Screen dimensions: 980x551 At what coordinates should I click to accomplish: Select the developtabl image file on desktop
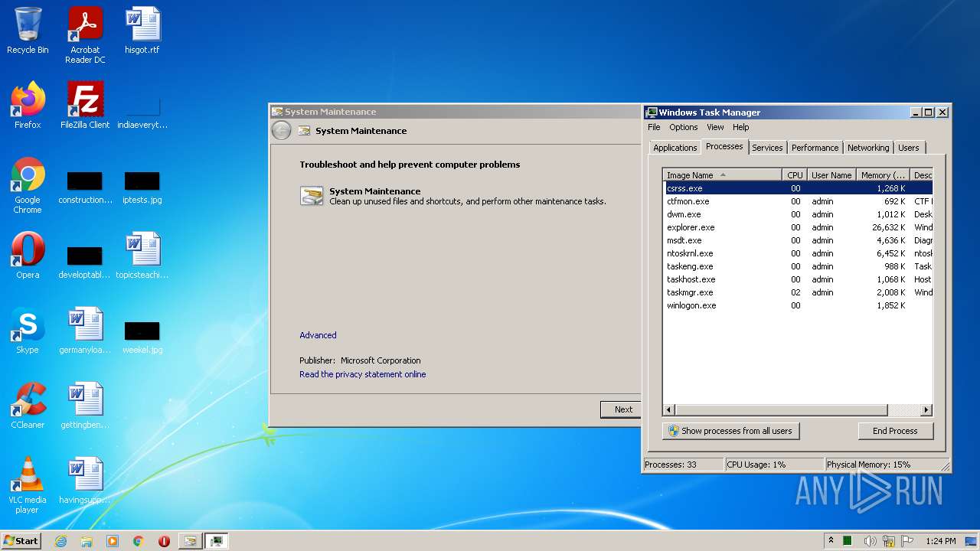[x=85, y=262]
